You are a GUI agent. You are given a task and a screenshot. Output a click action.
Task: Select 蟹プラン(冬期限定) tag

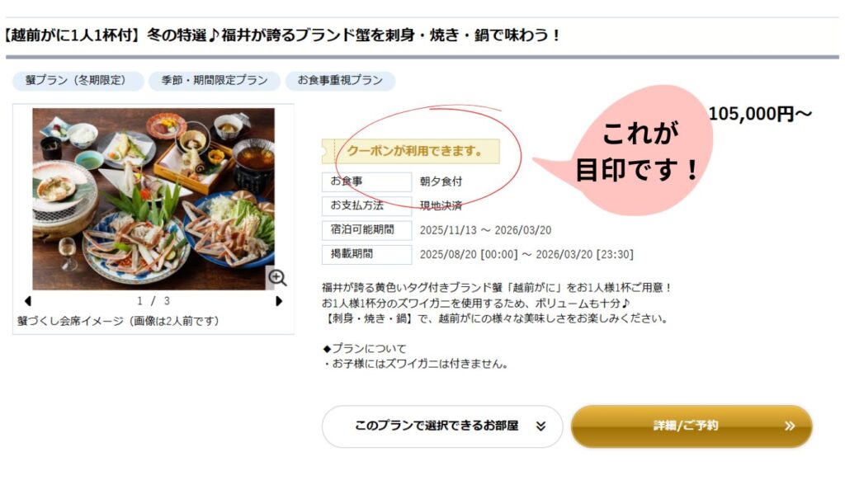tap(78, 81)
